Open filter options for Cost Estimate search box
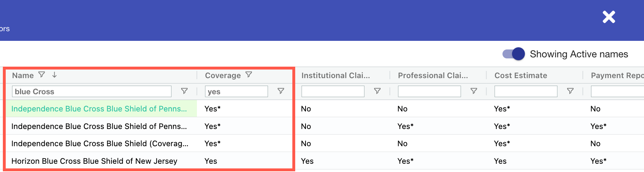Viewport: 644px width, 172px height. [x=570, y=91]
